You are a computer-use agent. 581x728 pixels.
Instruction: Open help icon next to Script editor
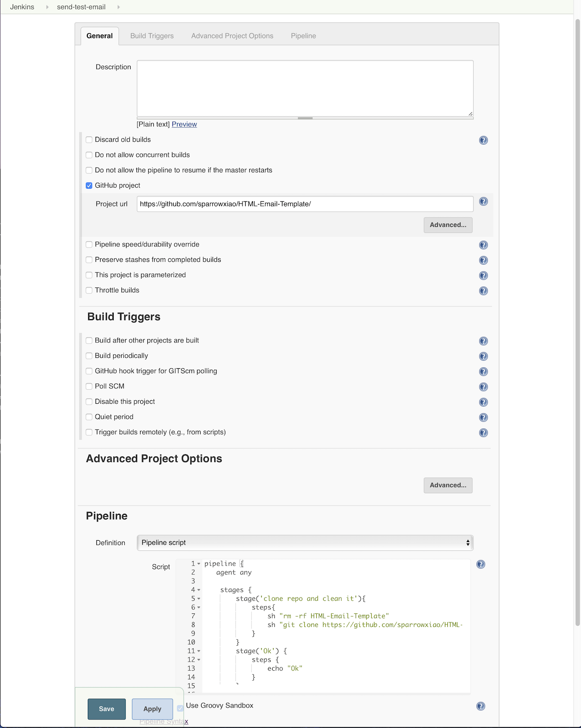pyautogui.click(x=480, y=564)
